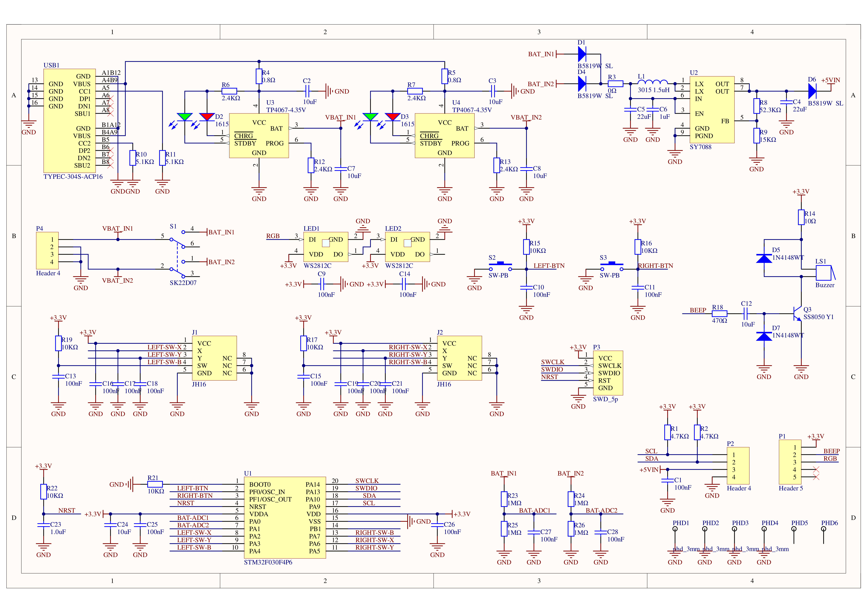
Task: Click the R14 resistor symbol
Action: [x=801, y=217]
